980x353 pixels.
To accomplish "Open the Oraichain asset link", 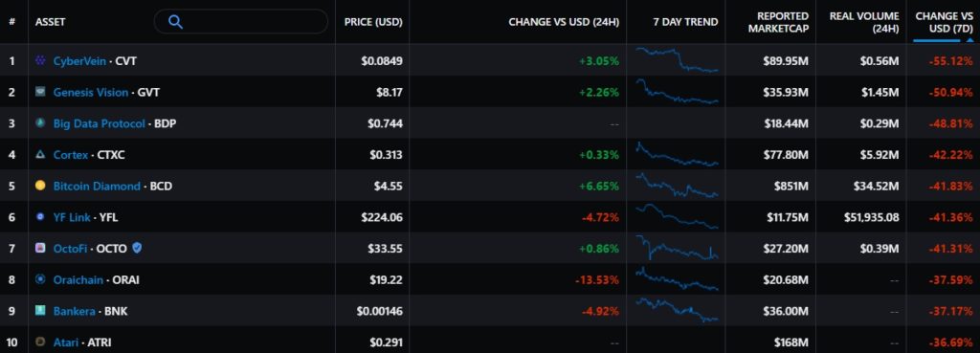I will [x=78, y=280].
